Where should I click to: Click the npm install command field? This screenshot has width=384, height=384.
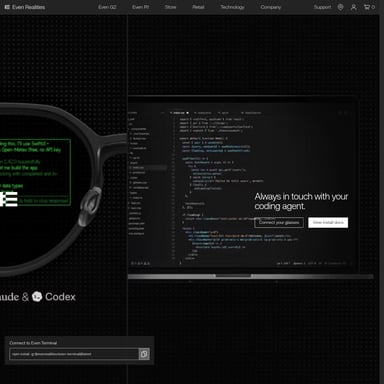pyautogui.click(x=74, y=354)
